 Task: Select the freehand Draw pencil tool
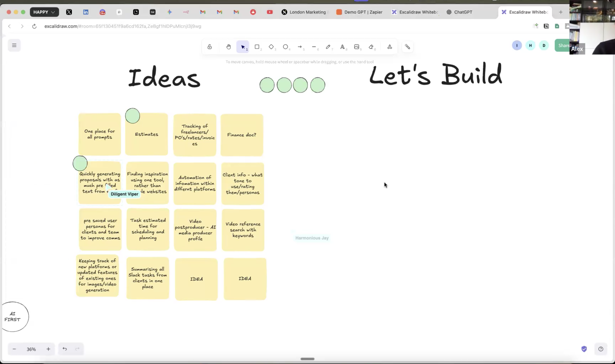click(x=328, y=47)
